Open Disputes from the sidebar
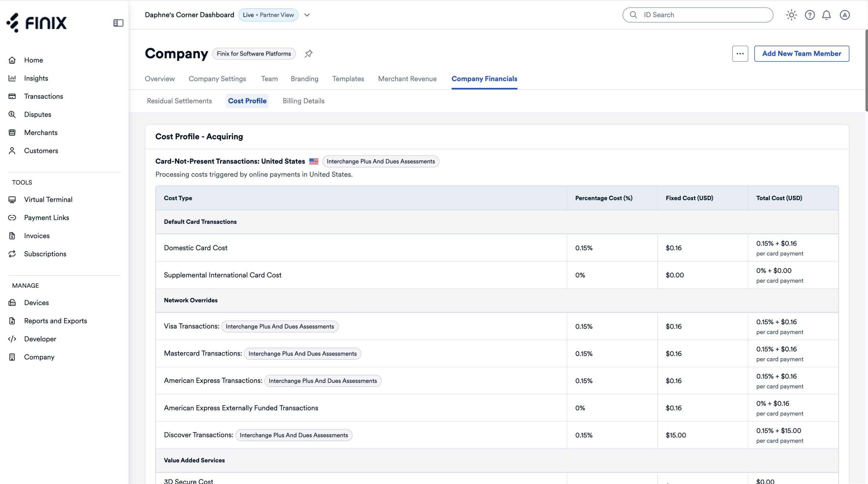 (x=38, y=114)
